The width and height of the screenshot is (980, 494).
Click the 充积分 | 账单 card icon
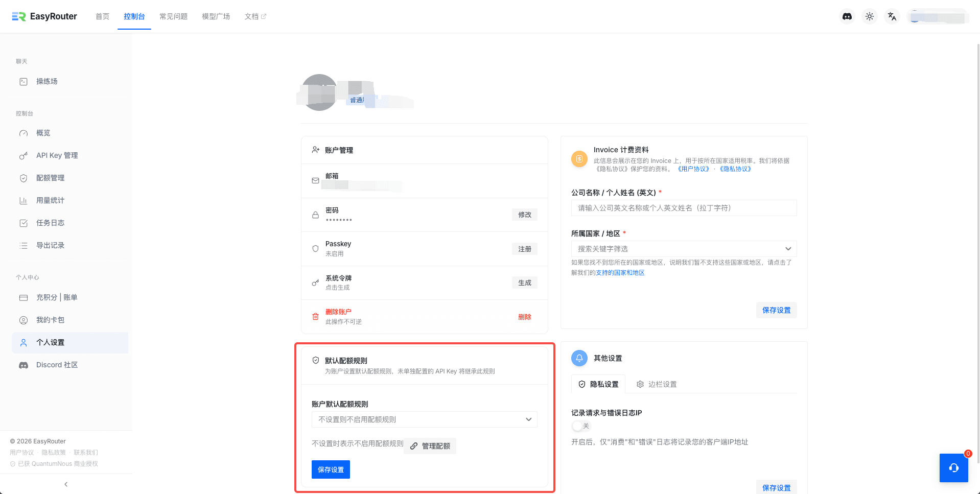tap(24, 298)
